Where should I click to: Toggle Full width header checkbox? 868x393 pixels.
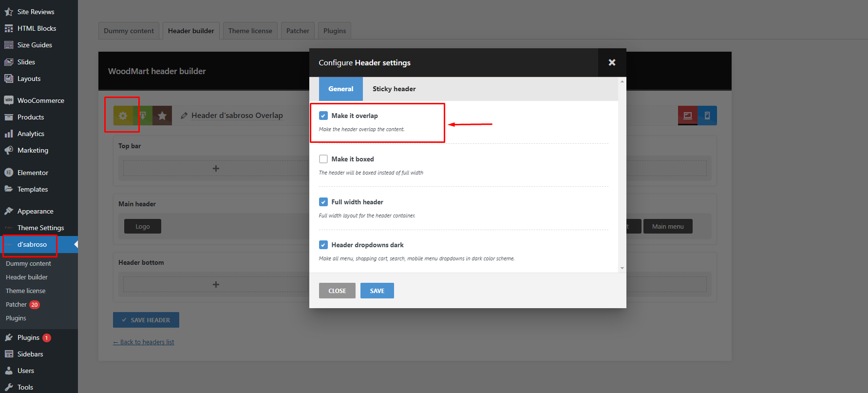coord(323,202)
